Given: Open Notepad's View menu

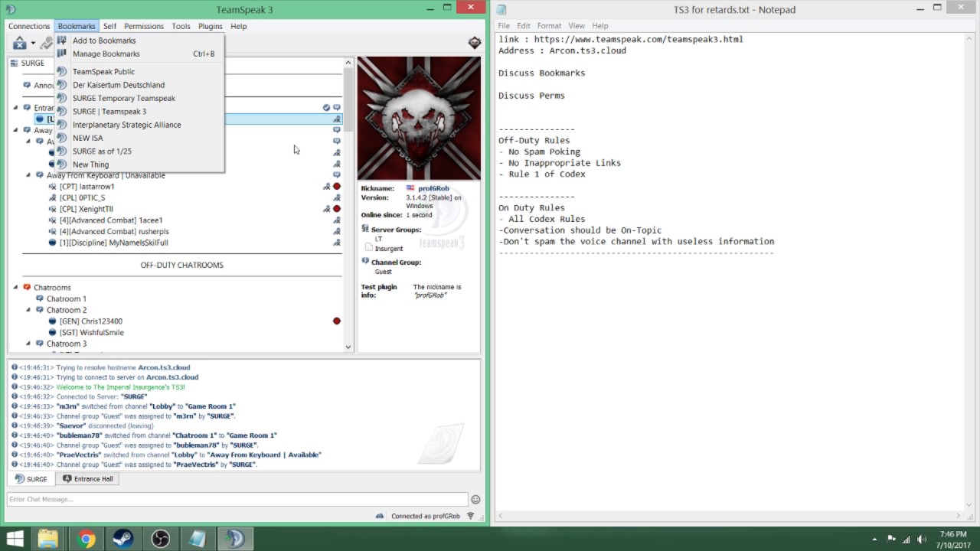Looking at the screenshot, I should pos(577,26).
